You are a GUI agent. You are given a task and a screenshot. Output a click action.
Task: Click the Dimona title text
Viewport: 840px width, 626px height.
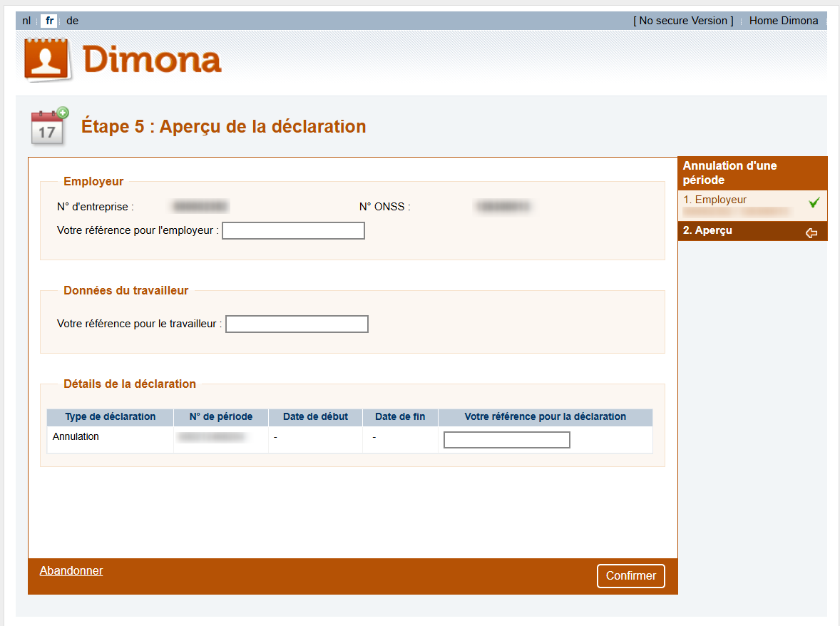click(x=152, y=59)
